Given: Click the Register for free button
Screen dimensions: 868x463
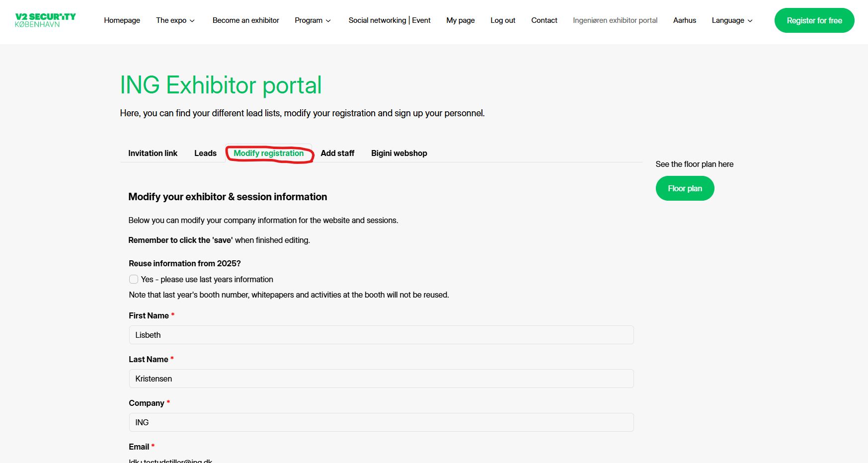Looking at the screenshot, I should point(814,20).
